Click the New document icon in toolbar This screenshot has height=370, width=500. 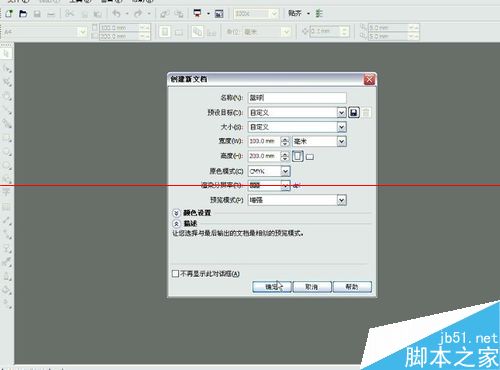pyautogui.click(x=9, y=14)
